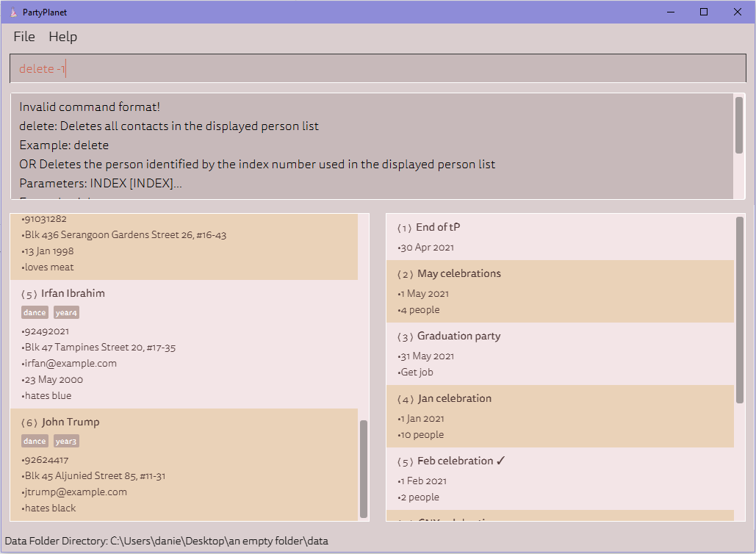The image size is (756, 554).
Task: Click the 'Invalid command format!' message
Action: pos(89,107)
